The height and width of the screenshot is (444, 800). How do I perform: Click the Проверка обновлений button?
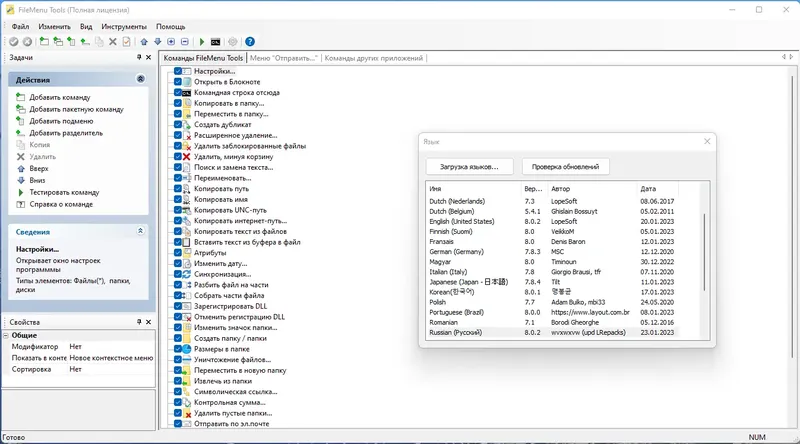pyautogui.click(x=565, y=167)
